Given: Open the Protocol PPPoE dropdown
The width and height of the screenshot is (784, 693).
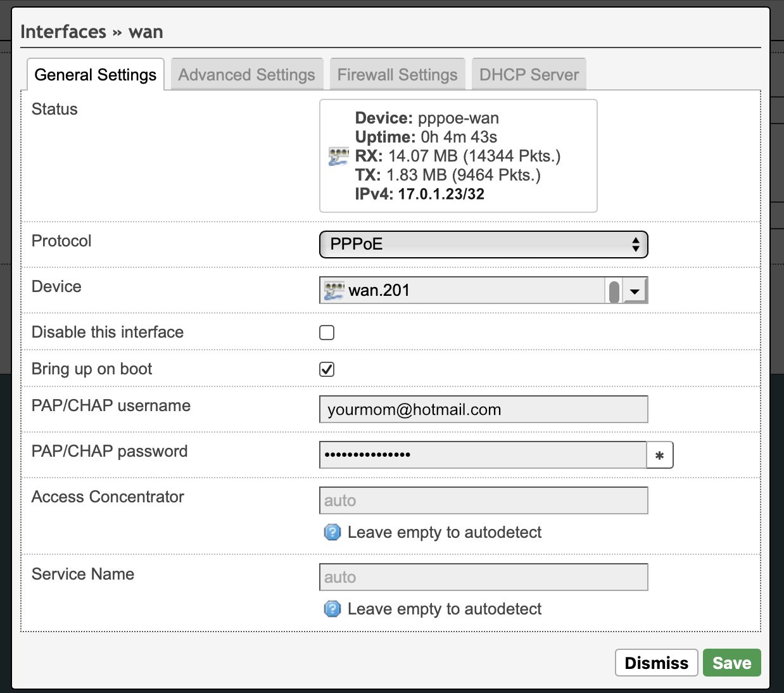Looking at the screenshot, I should point(484,245).
